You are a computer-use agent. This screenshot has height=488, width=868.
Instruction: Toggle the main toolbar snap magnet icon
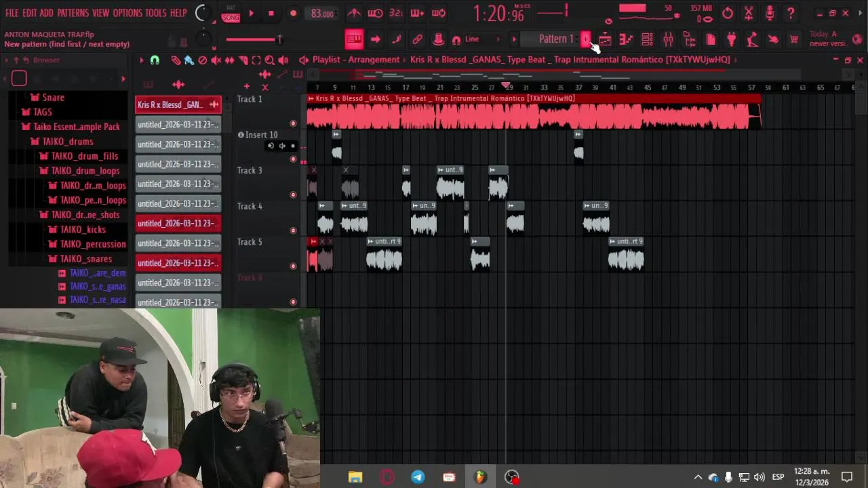click(x=456, y=40)
